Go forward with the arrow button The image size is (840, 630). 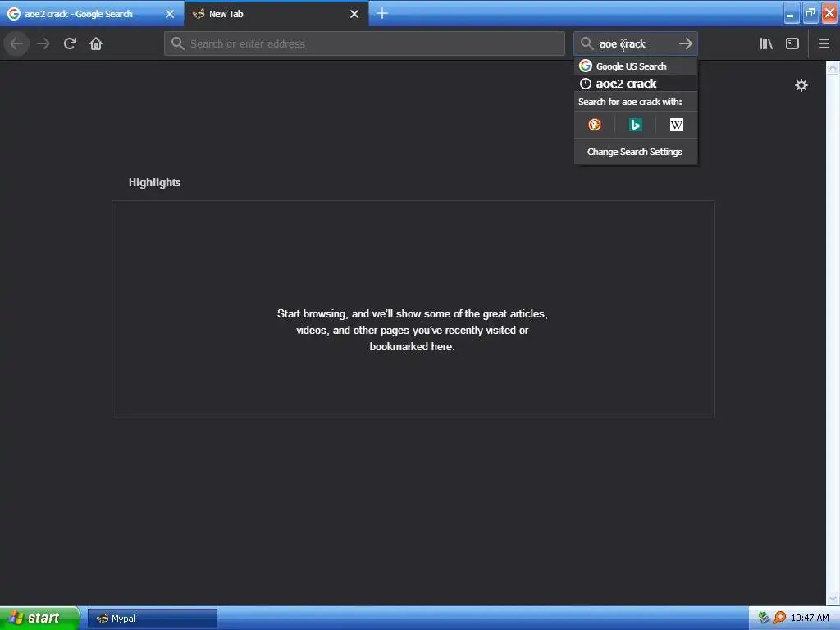pyautogui.click(x=43, y=43)
